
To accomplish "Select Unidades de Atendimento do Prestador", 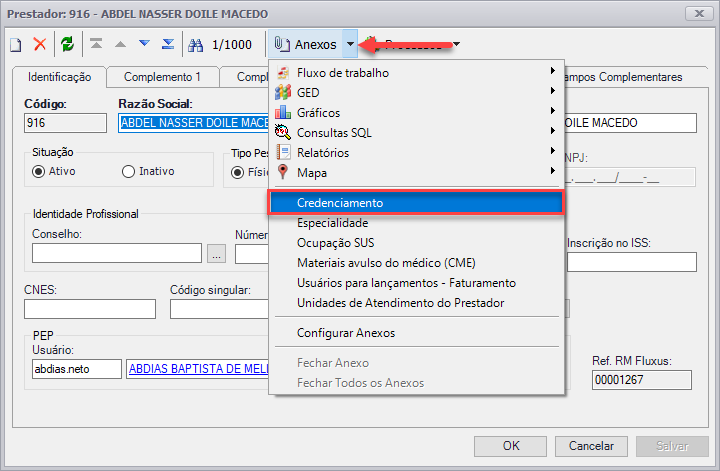I will (416, 303).
